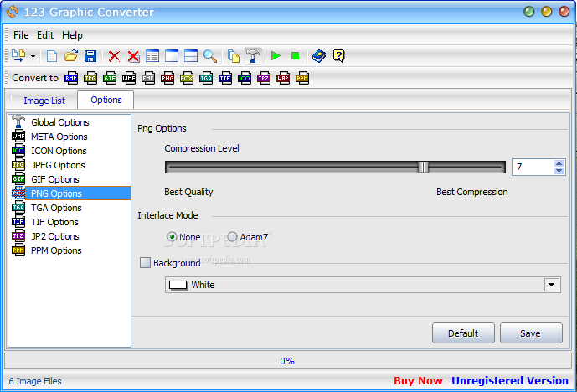The image size is (577, 392).
Task: Select the Adam7 interlace radio button
Action: 232,237
